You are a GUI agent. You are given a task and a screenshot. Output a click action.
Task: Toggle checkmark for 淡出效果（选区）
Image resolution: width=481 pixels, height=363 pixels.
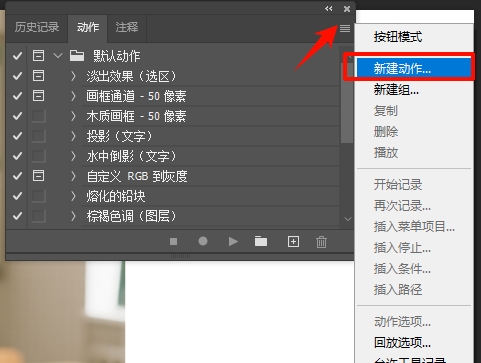point(17,76)
